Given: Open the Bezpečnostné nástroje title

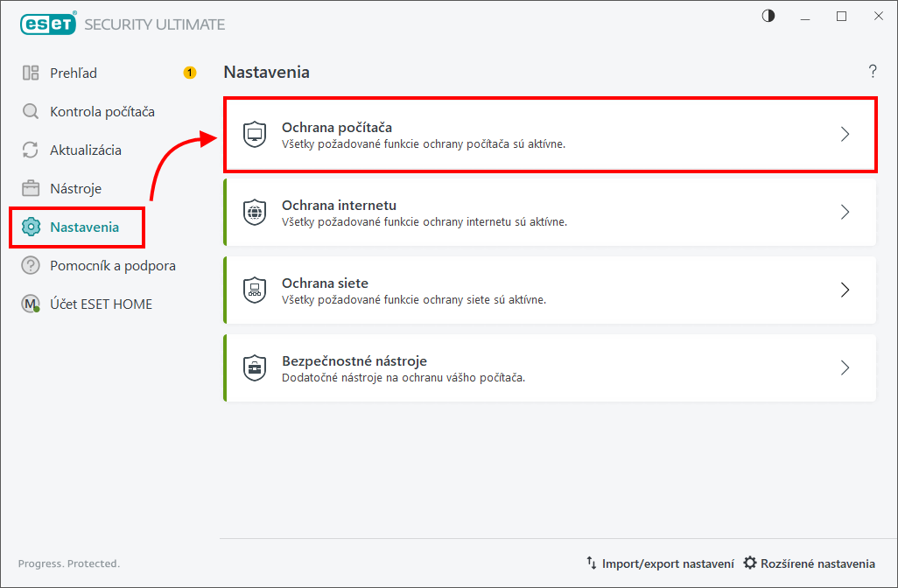Looking at the screenshot, I should pos(354,361).
